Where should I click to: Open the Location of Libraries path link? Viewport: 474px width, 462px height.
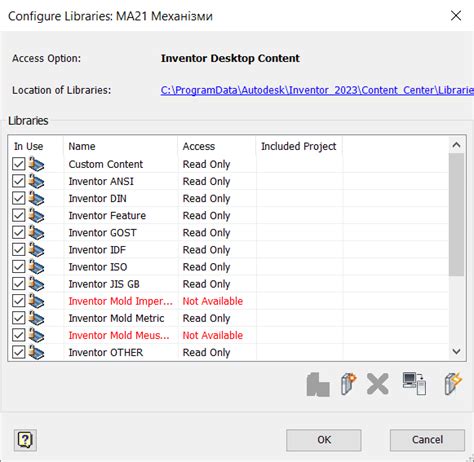[317, 90]
